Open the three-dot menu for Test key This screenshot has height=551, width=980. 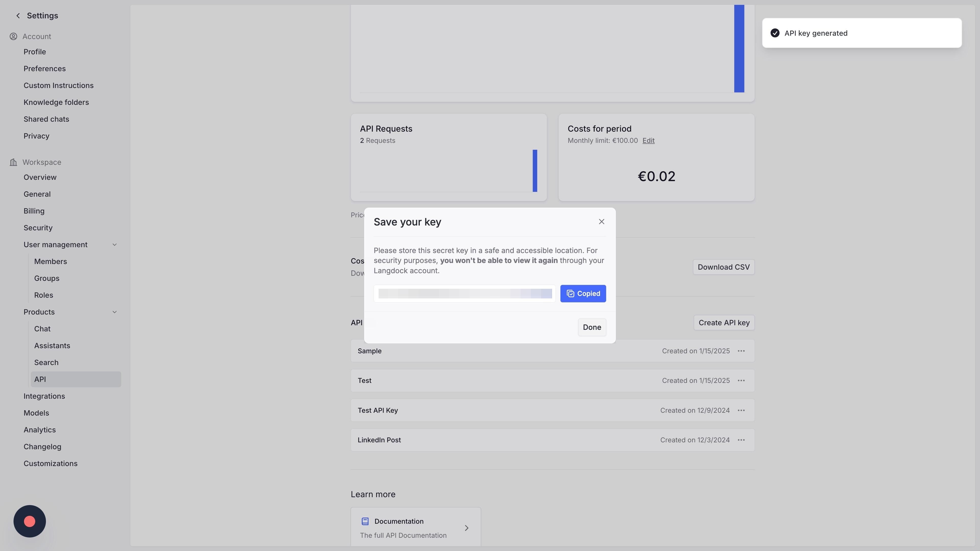tap(741, 381)
